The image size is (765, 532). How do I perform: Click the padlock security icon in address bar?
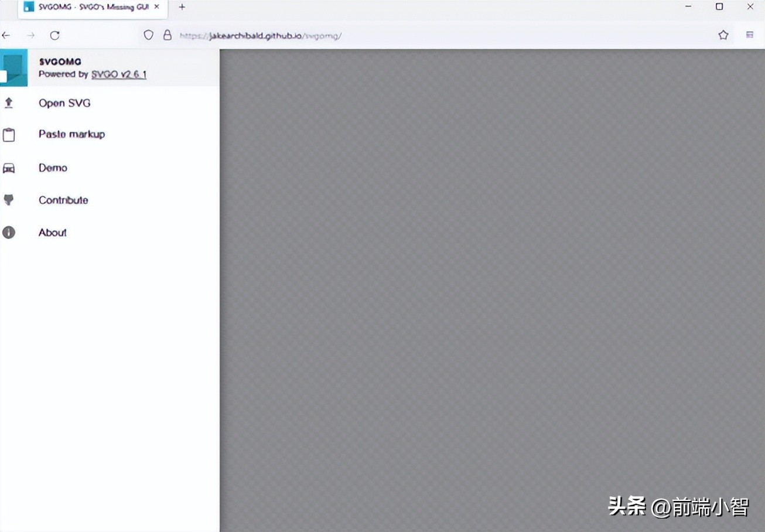(168, 35)
